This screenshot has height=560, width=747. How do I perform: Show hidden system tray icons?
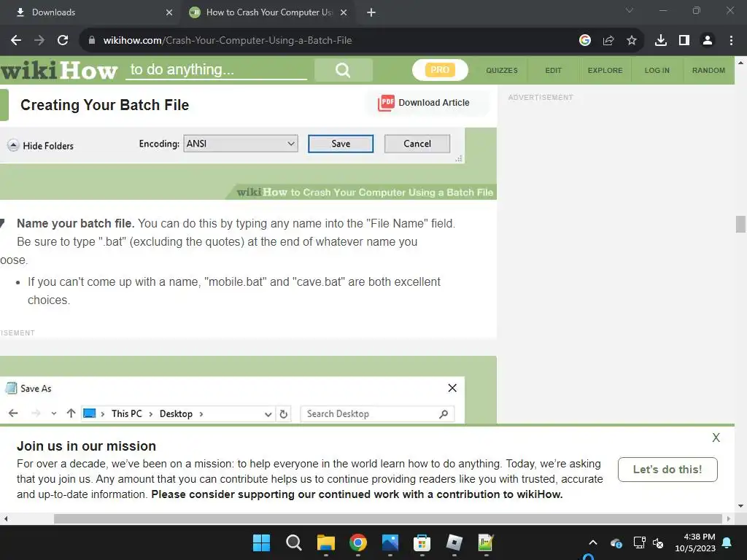592,542
